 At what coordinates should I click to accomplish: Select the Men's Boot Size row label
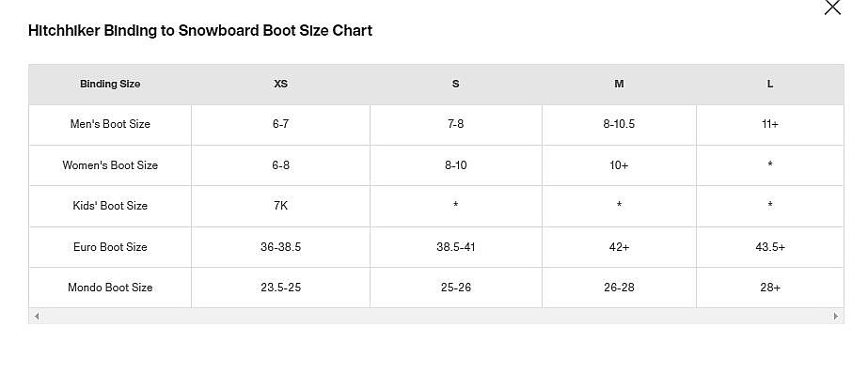110,124
